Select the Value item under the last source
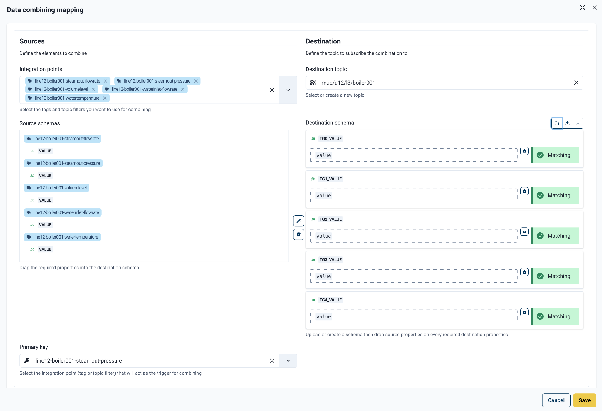Screen dimensions: 602x411 tap(44, 248)
